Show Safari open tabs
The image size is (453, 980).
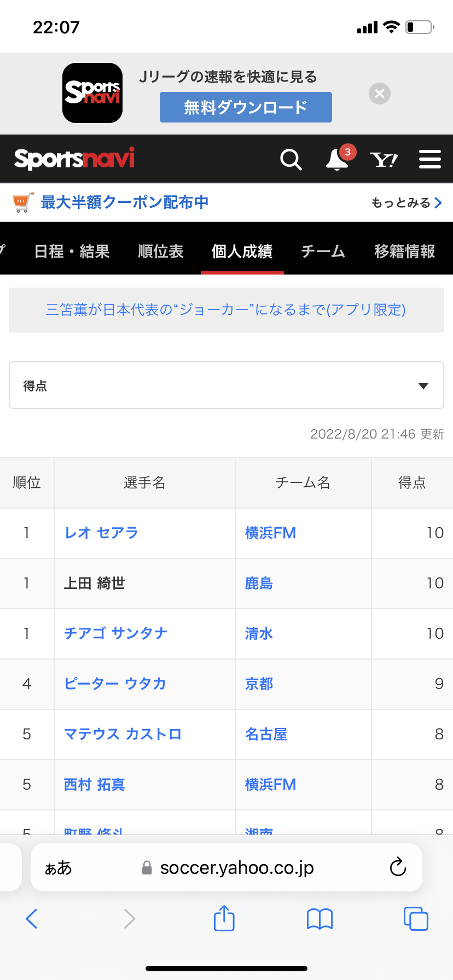click(x=415, y=919)
